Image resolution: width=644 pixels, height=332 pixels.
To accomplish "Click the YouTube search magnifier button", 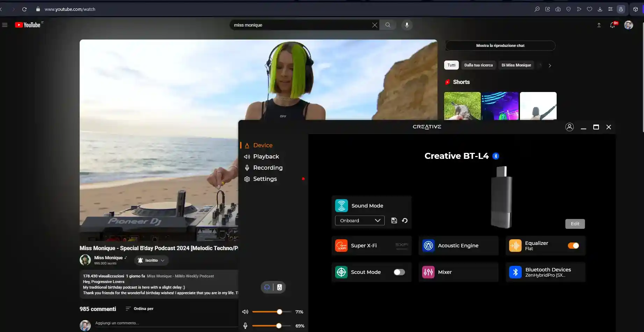I will click(x=388, y=25).
